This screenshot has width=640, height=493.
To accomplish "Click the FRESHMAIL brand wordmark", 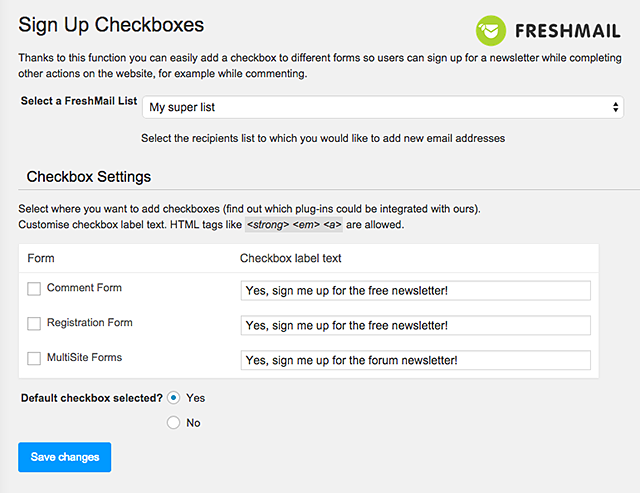I will click(x=568, y=31).
